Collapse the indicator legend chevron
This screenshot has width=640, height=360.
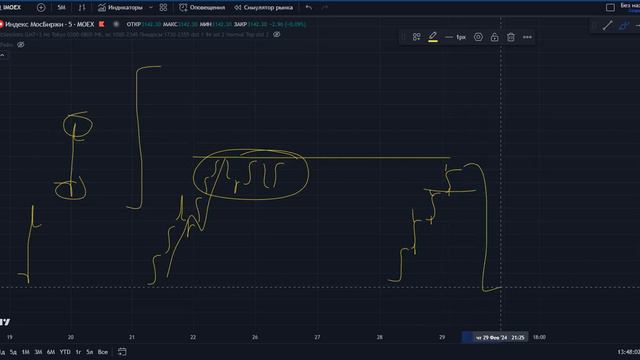pyautogui.click(x=3, y=54)
